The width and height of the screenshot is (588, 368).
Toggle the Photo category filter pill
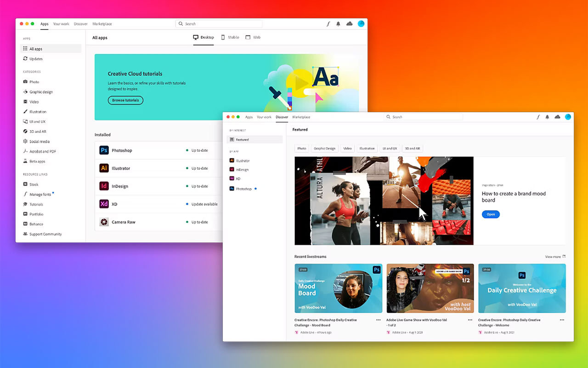(301, 148)
